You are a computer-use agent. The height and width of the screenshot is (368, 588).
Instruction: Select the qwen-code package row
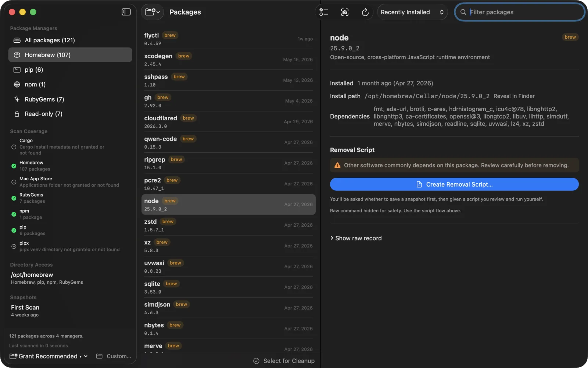coord(229,142)
